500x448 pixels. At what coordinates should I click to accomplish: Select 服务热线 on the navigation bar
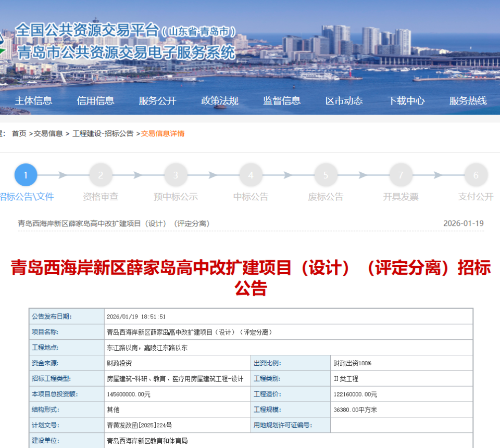click(468, 101)
